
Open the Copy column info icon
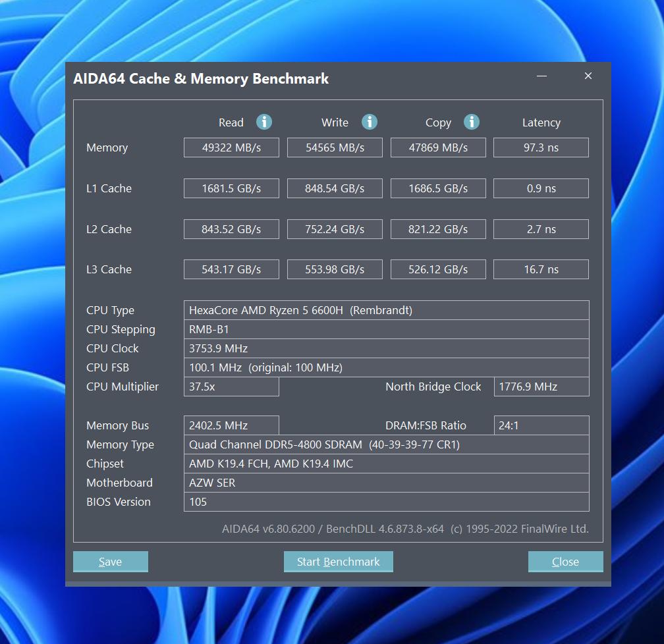tap(471, 122)
